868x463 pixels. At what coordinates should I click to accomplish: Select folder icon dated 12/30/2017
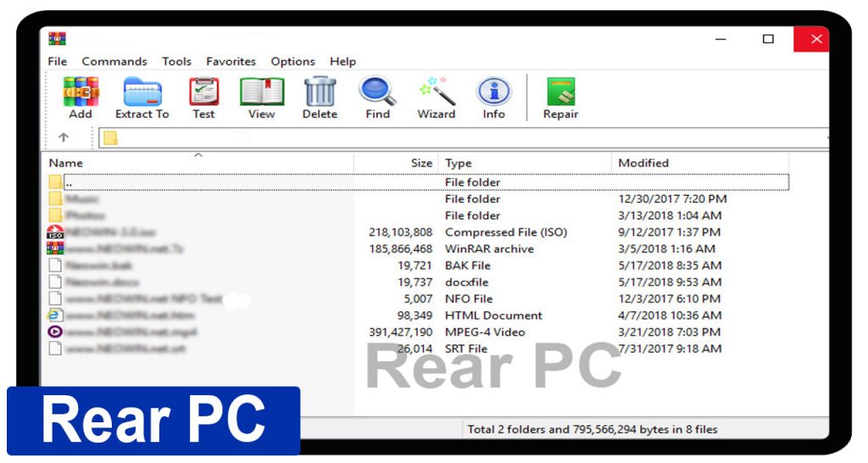pyautogui.click(x=55, y=198)
